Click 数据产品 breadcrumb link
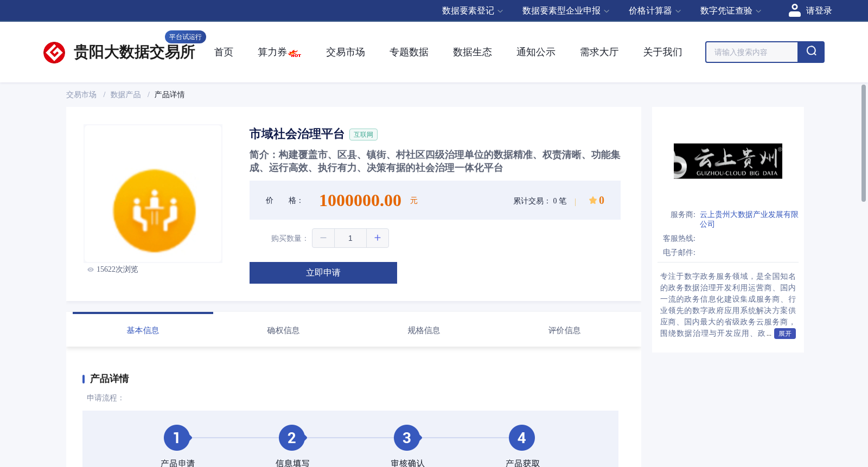The height and width of the screenshot is (467, 868). point(125,95)
